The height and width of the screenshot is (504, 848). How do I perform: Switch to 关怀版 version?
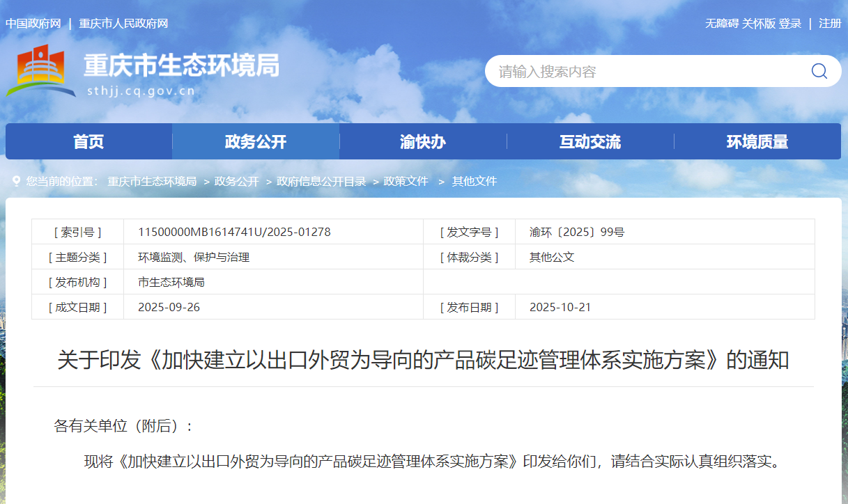pyautogui.click(x=758, y=24)
